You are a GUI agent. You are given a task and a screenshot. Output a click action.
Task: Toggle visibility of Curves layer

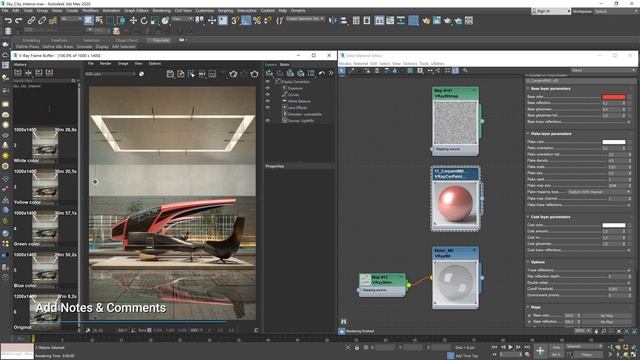tap(268, 95)
